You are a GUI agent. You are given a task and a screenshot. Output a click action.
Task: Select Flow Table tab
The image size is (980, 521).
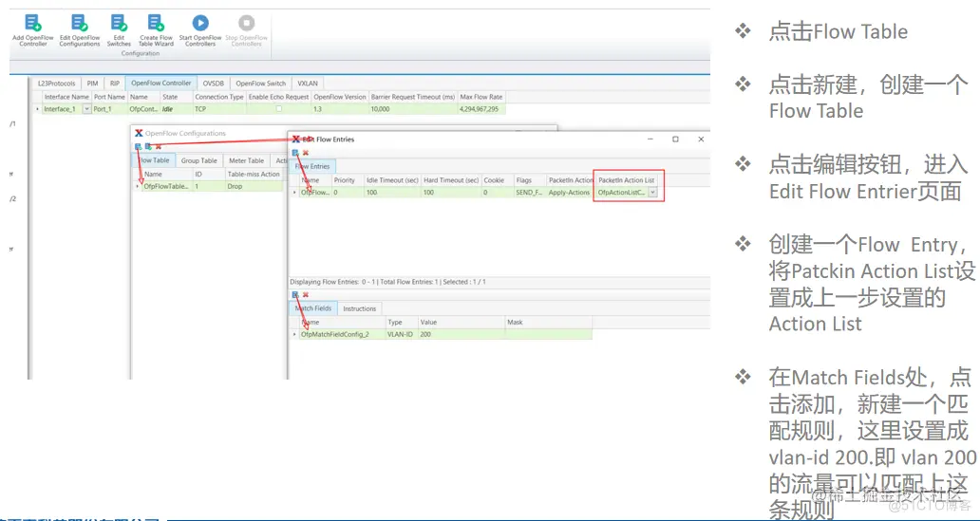pos(154,160)
